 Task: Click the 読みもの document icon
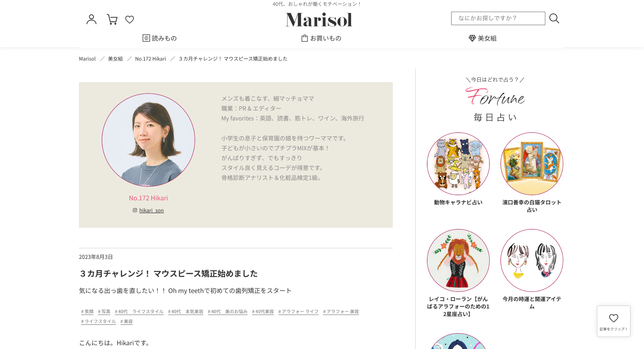146,38
